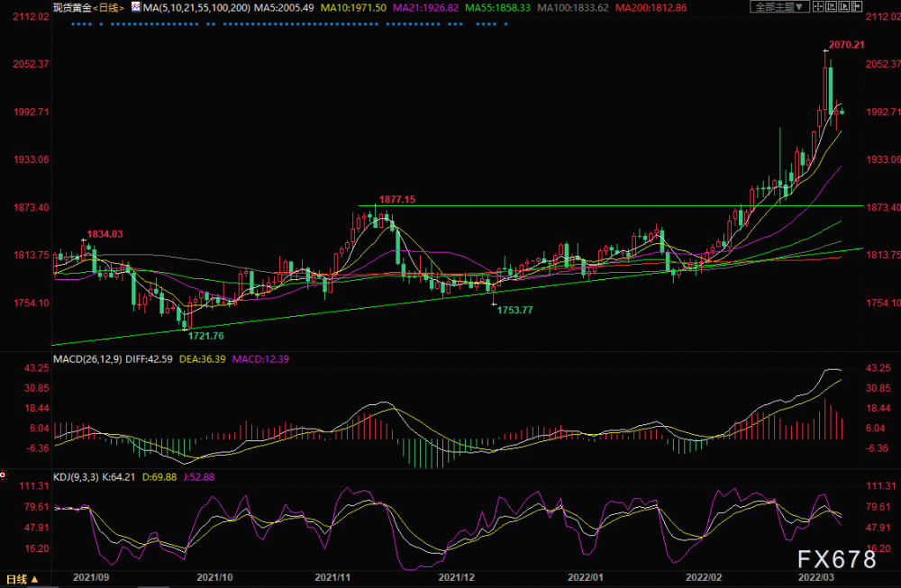Click the MA200:1812.86 value
This screenshot has width=901, height=588.
pos(651,7)
